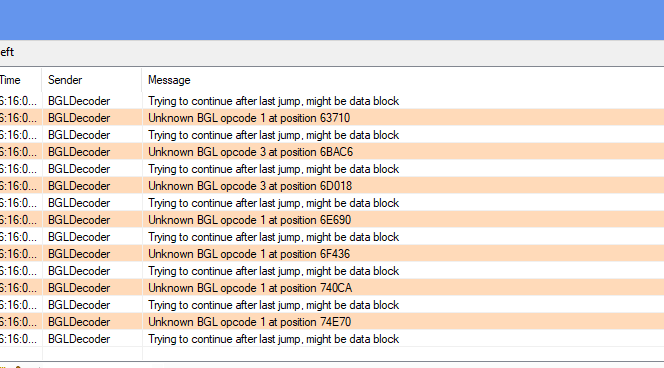
Task: Select the opcode 1 at position 6E690 entry
Action: [x=332, y=220]
